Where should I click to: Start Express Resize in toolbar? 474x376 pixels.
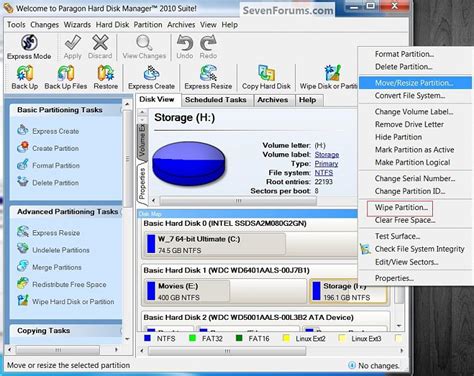pyautogui.click(x=208, y=77)
